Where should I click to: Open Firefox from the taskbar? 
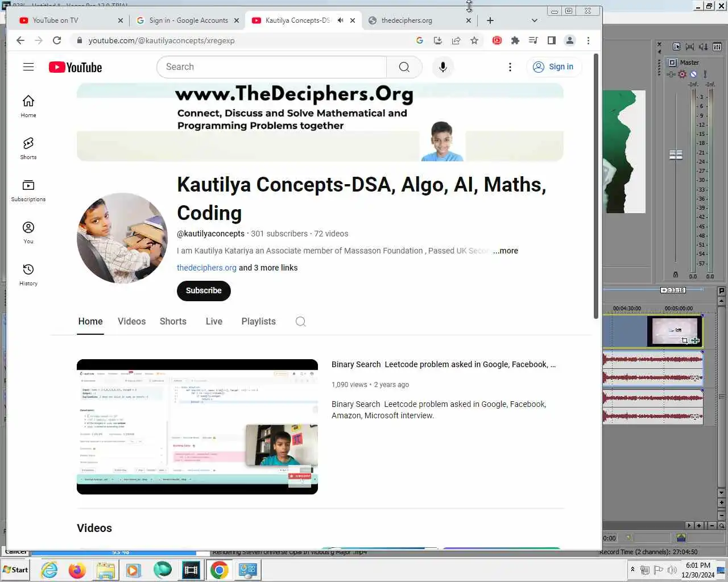(x=77, y=569)
